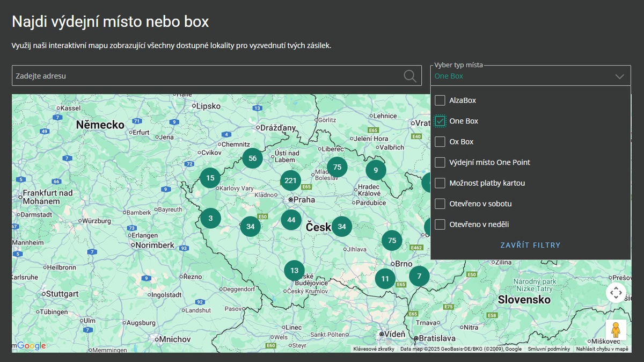Click the search magnifier icon
This screenshot has height=362, width=644.
pyautogui.click(x=410, y=76)
